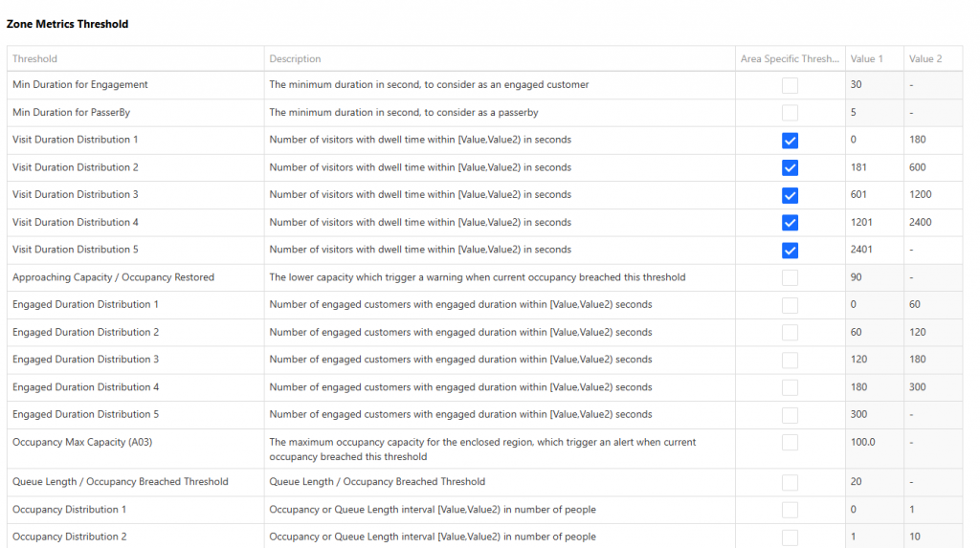The image size is (980, 548).
Task: Toggle Visit Duration Distribution 3 checkbox
Action: tap(790, 196)
